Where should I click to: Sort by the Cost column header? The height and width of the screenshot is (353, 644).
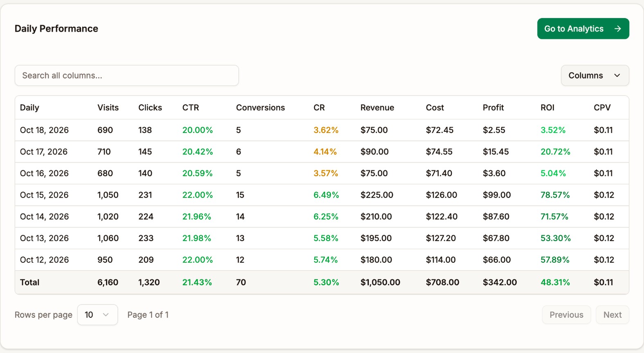(x=435, y=108)
